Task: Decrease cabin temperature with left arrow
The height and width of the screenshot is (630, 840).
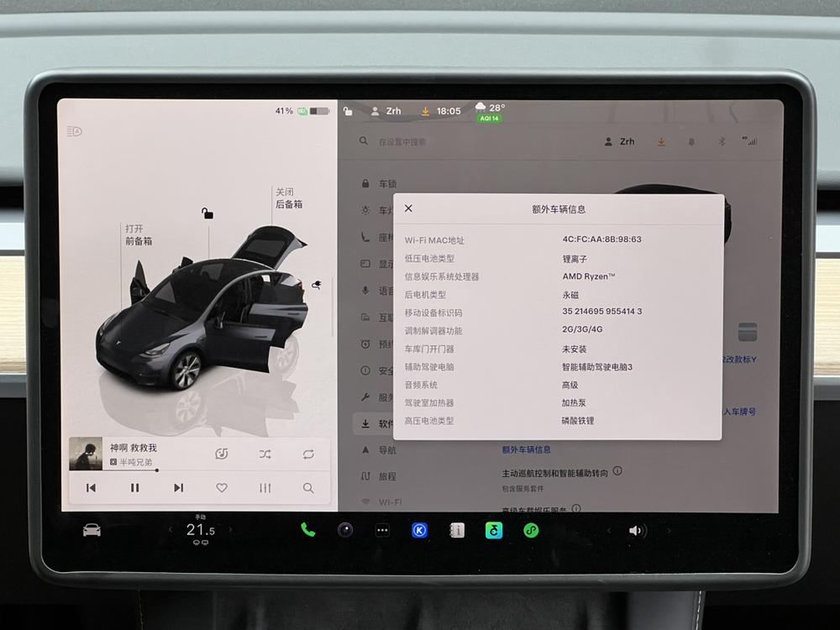Action: pos(171,530)
